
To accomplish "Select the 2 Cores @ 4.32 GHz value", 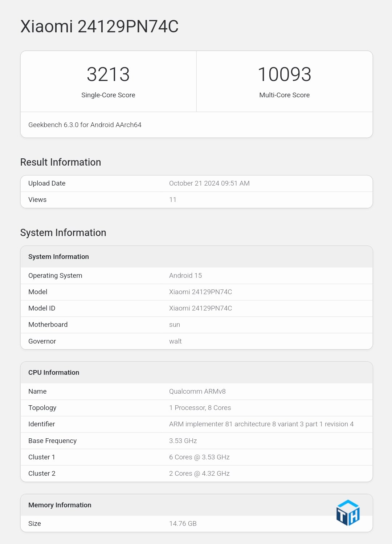I will (x=199, y=474).
